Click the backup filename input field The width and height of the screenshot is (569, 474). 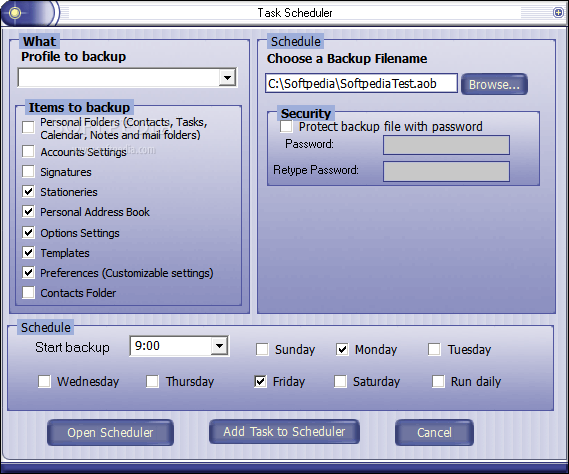(361, 83)
